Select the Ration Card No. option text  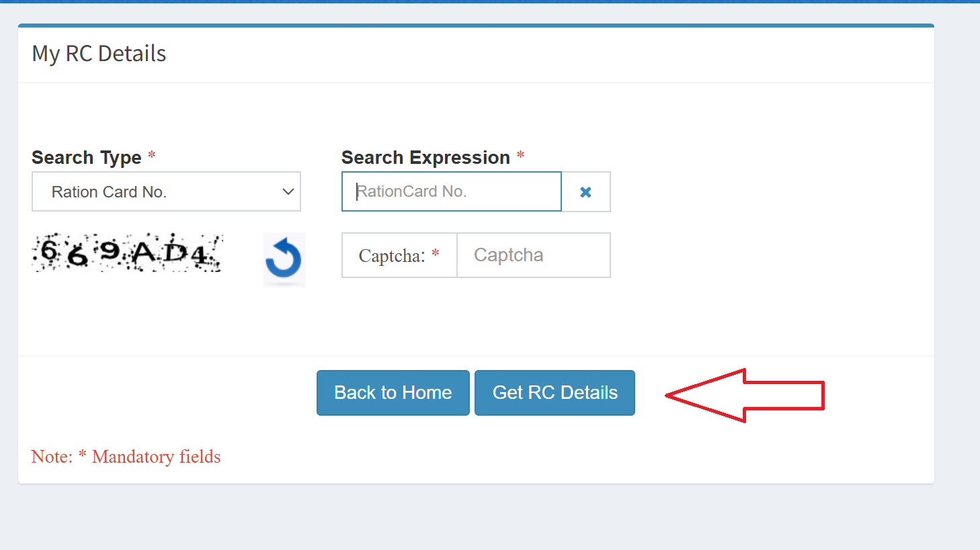tap(109, 192)
